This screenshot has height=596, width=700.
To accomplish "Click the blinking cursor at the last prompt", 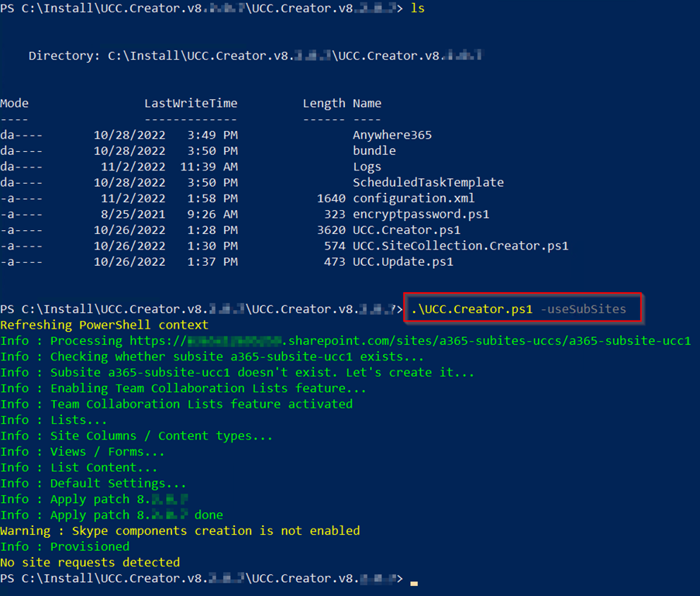I will tap(415, 580).
